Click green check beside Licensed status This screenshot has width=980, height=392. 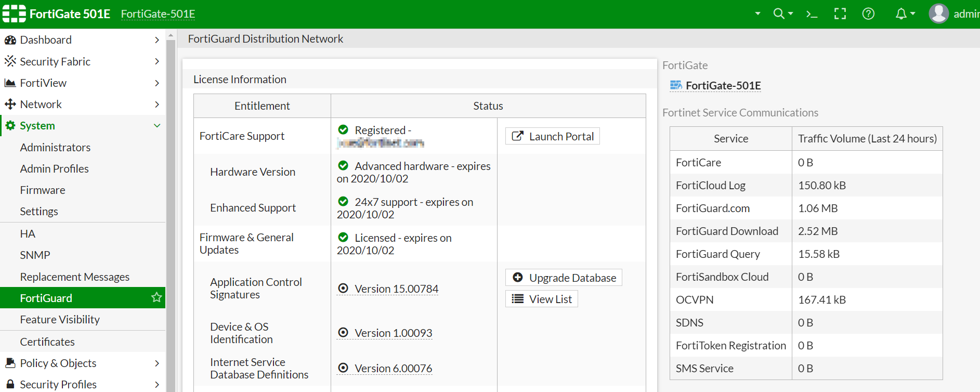click(343, 237)
